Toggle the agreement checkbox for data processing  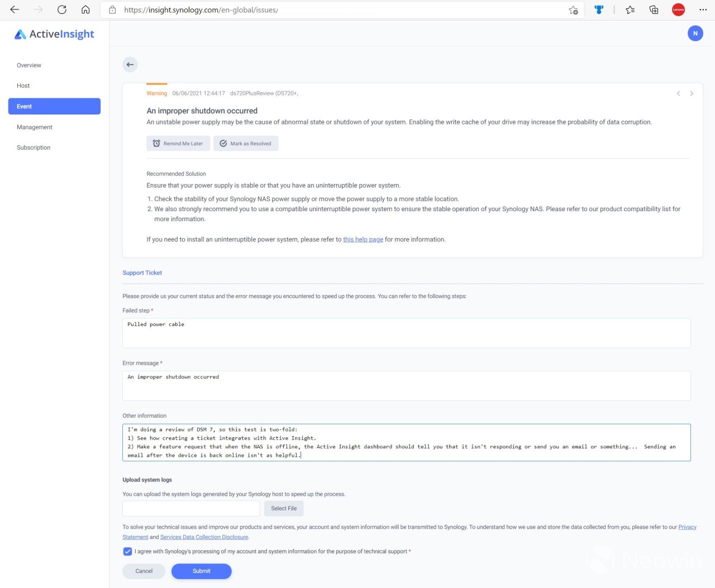127,552
